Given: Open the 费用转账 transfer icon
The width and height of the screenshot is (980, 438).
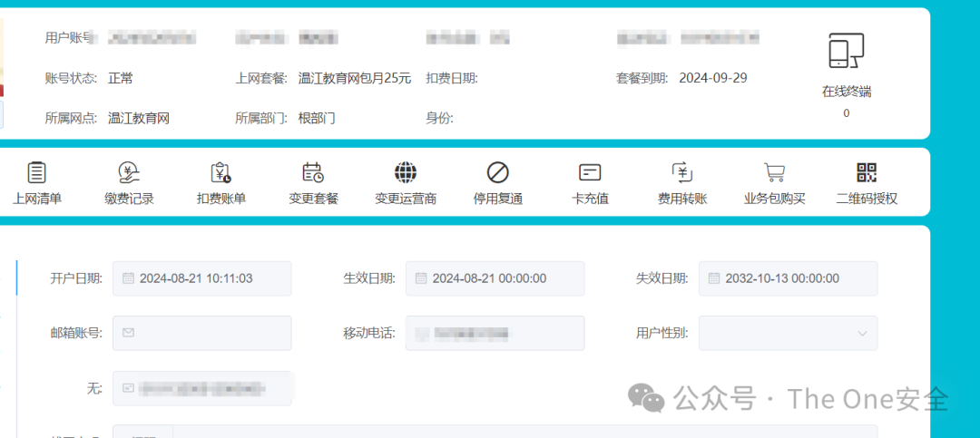Looking at the screenshot, I should pos(681,171).
